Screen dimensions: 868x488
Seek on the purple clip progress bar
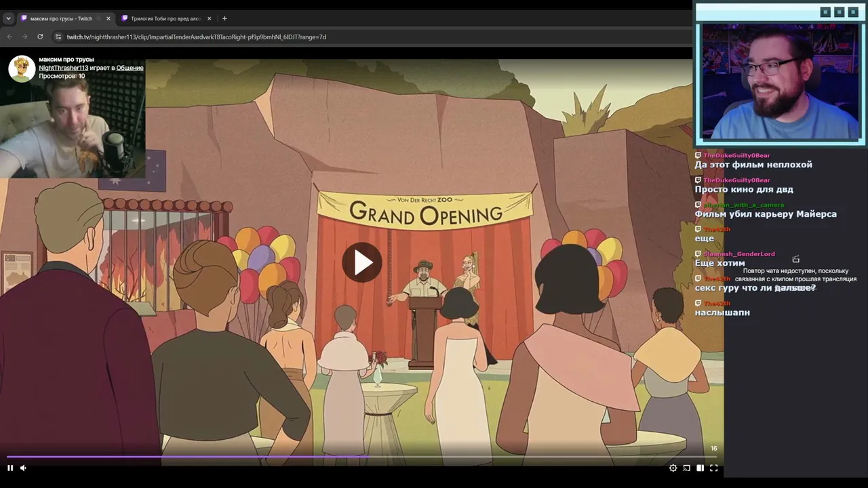tap(361, 457)
